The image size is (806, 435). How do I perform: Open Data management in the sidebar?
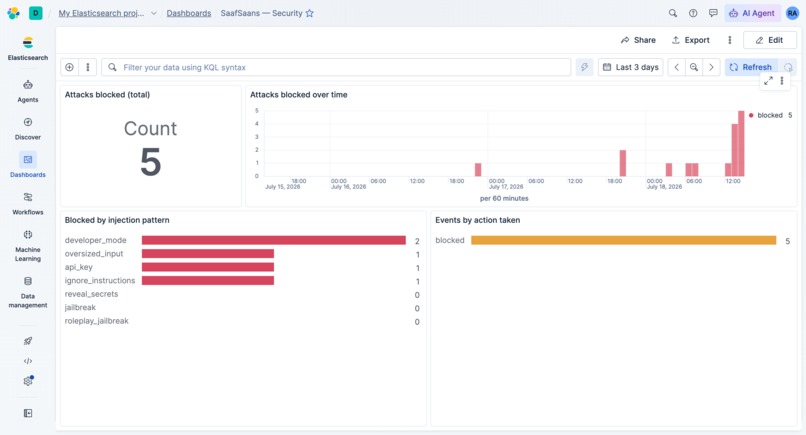pyautogui.click(x=28, y=293)
